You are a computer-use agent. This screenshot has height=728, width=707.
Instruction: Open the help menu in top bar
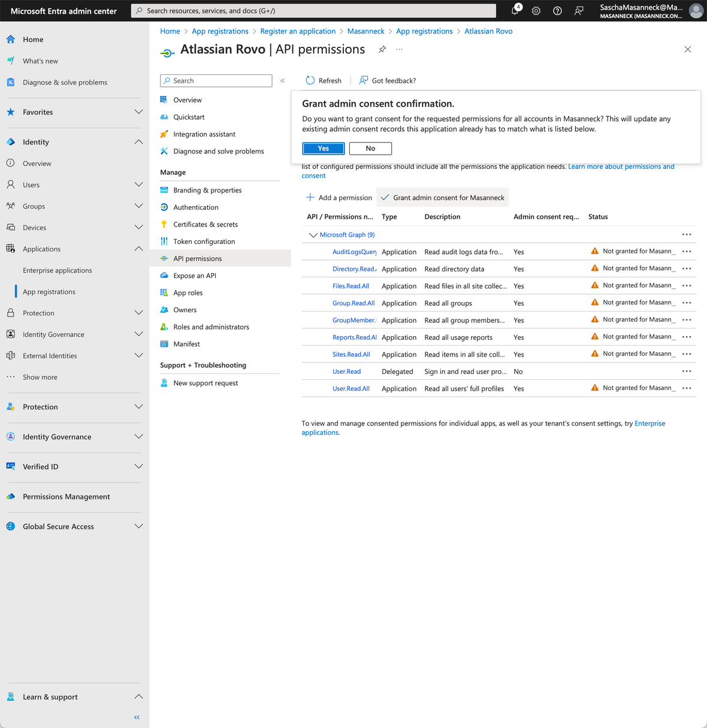tap(557, 10)
